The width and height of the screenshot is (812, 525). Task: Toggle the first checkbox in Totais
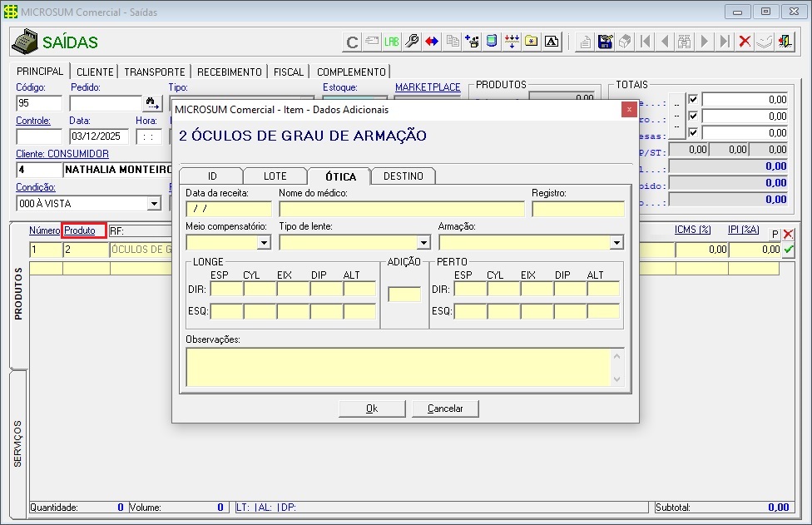point(693,100)
